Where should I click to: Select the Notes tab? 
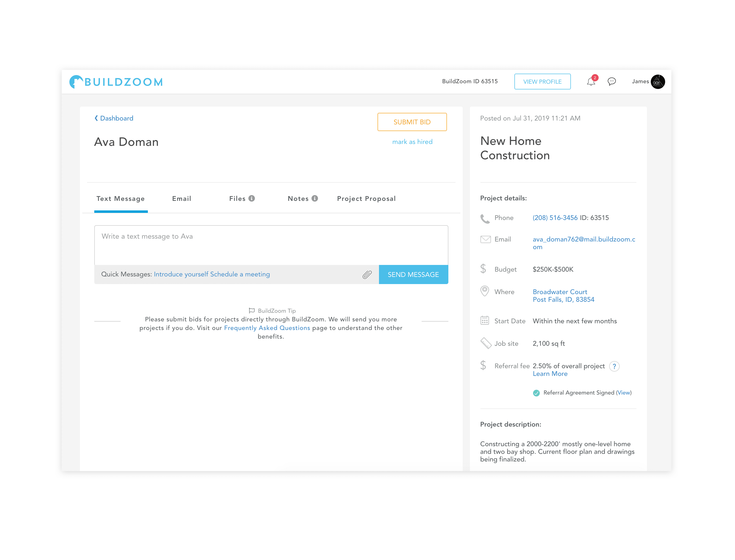(x=298, y=198)
